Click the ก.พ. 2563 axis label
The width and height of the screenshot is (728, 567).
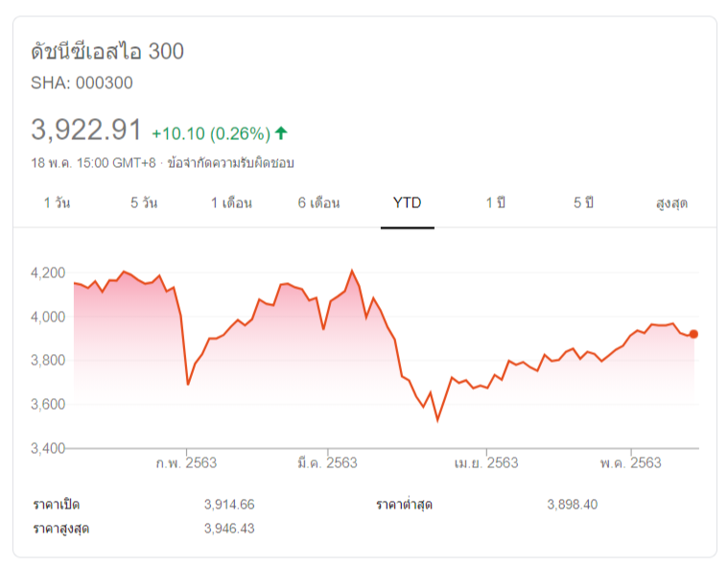[186, 463]
